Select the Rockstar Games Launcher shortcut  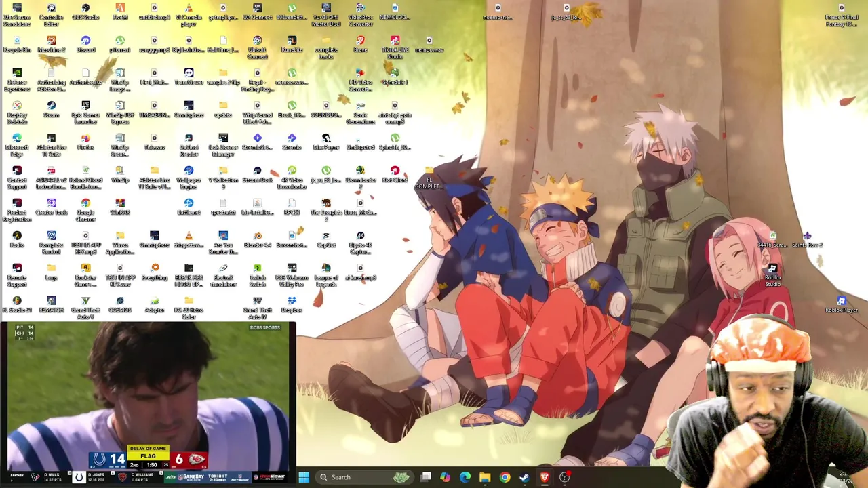pyautogui.click(x=85, y=276)
